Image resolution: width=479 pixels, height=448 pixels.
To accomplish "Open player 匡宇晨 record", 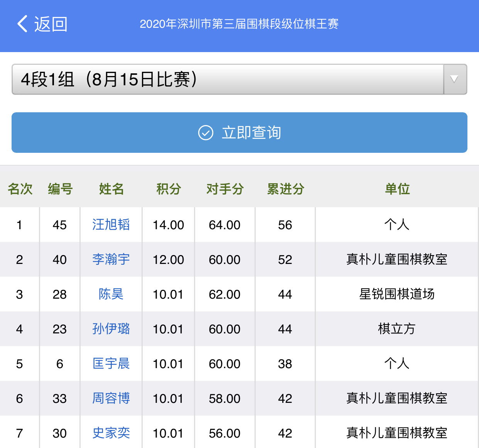I will click(x=111, y=363).
